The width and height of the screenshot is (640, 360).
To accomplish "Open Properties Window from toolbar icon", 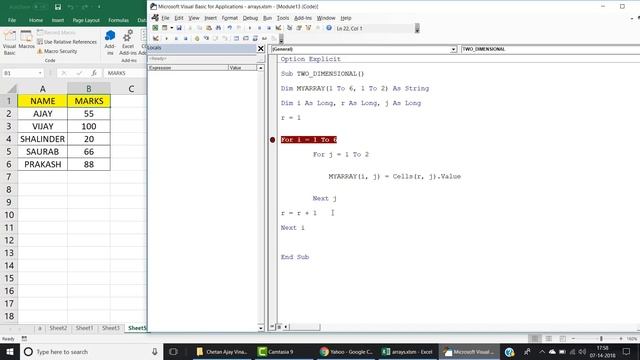I will tap(299, 28).
